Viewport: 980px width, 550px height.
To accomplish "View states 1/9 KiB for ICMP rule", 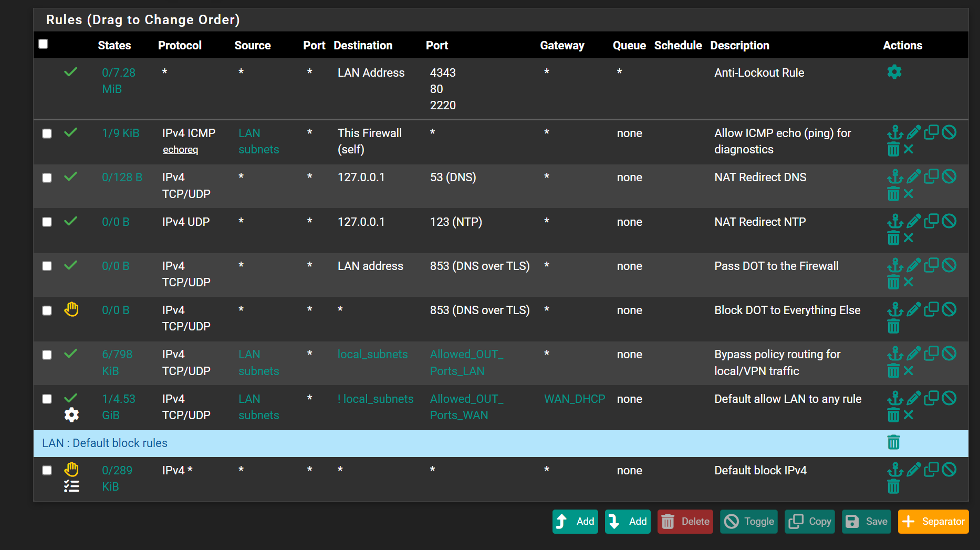I will click(x=121, y=133).
